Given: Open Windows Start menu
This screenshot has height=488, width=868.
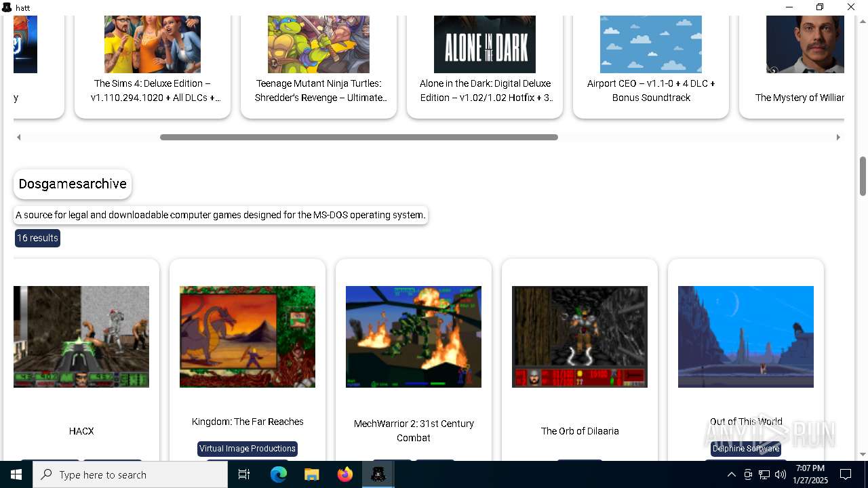Looking at the screenshot, I should [x=16, y=474].
